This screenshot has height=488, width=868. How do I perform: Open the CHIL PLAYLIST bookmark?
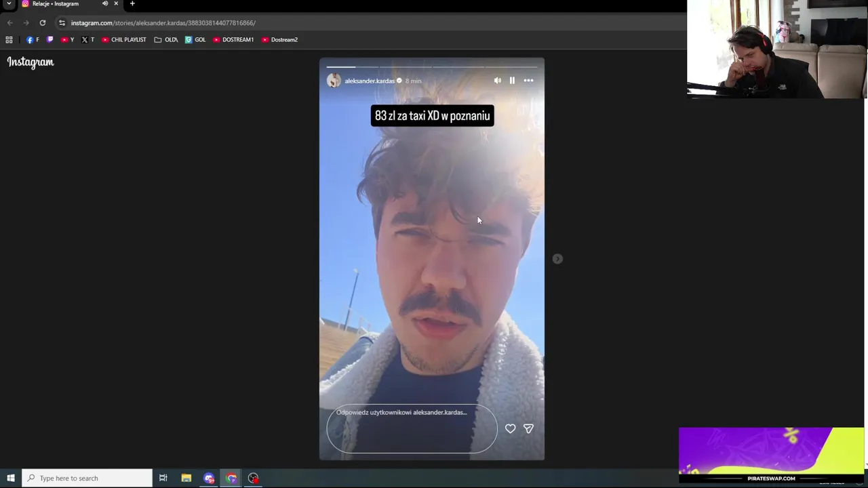(x=124, y=40)
